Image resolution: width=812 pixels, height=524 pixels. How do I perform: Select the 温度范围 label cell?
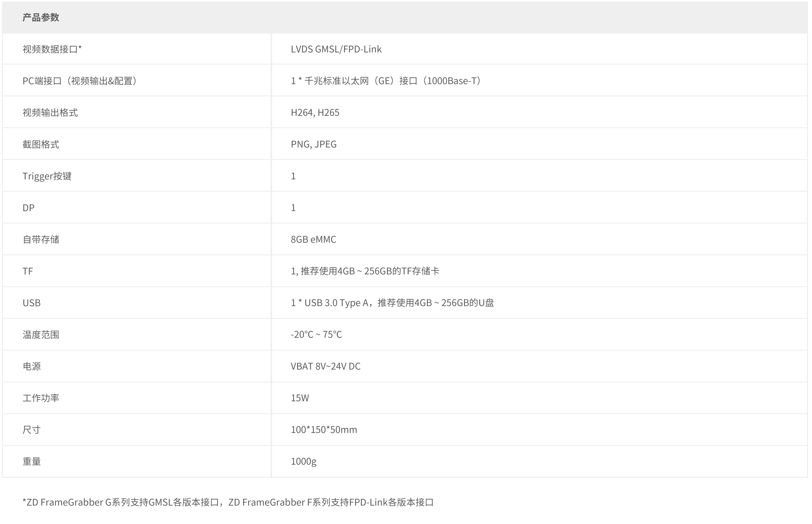pyautogui.click(x=137, y=334)
